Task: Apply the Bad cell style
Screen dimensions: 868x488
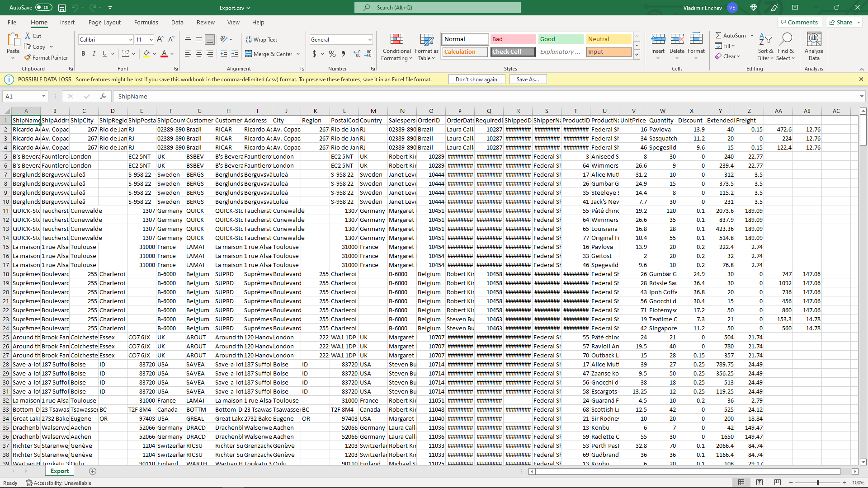Action: [513, 39]
